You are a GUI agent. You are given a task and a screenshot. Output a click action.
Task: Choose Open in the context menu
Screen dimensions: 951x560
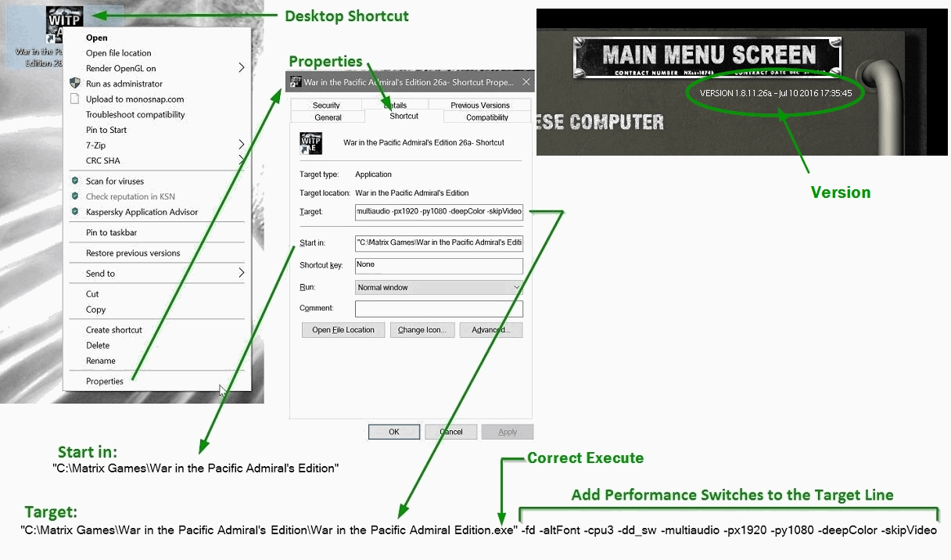coord(97,38)
